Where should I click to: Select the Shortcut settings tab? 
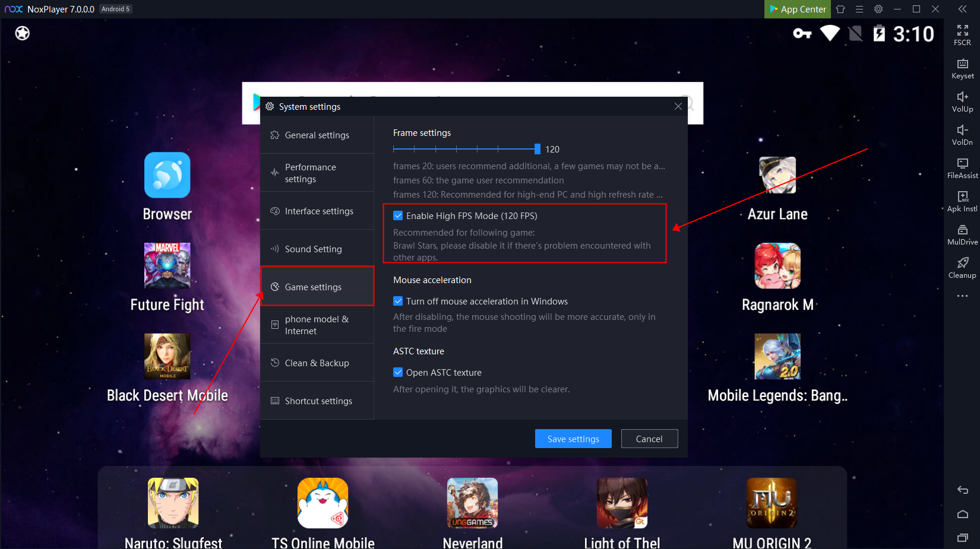point(317,401)
